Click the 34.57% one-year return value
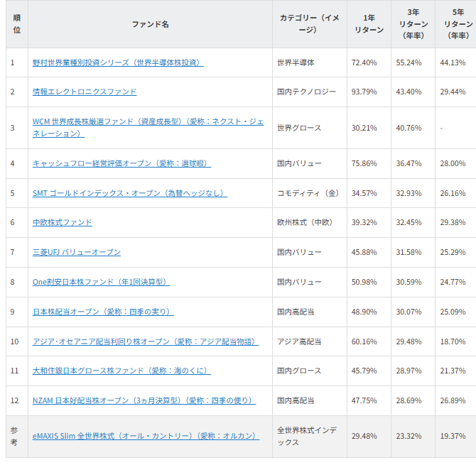This screenshot has width=476, height=465. pyautogui.click(x=364, y=194)
